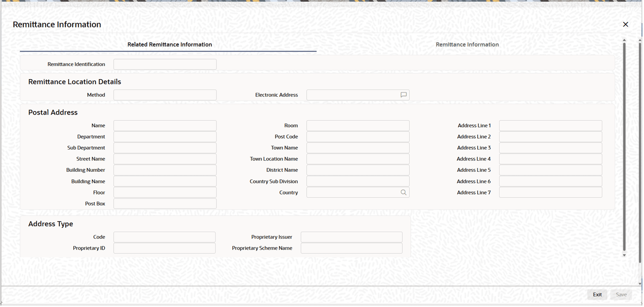Focus the Department input field
644x307 pixels.
165,137
